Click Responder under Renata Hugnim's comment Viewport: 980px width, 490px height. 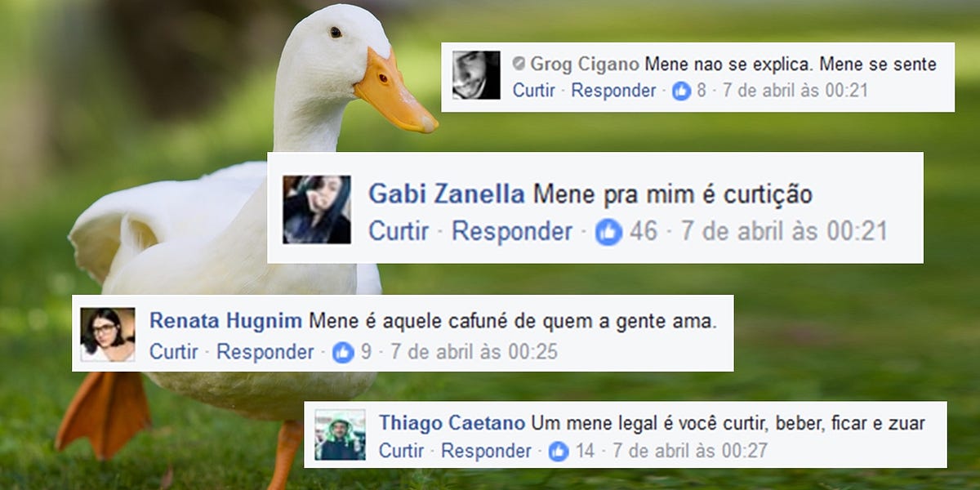coord(265,353)
